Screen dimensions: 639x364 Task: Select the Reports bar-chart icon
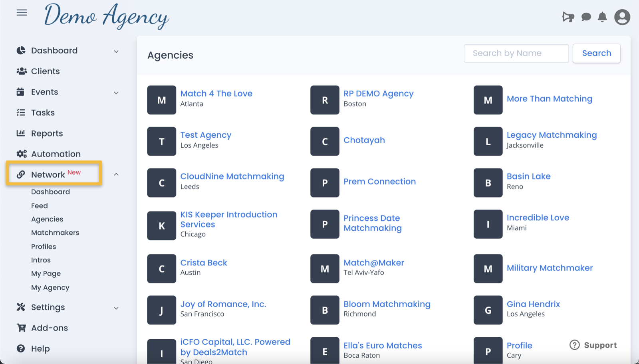pyautogui.click(x=21, y=133)
